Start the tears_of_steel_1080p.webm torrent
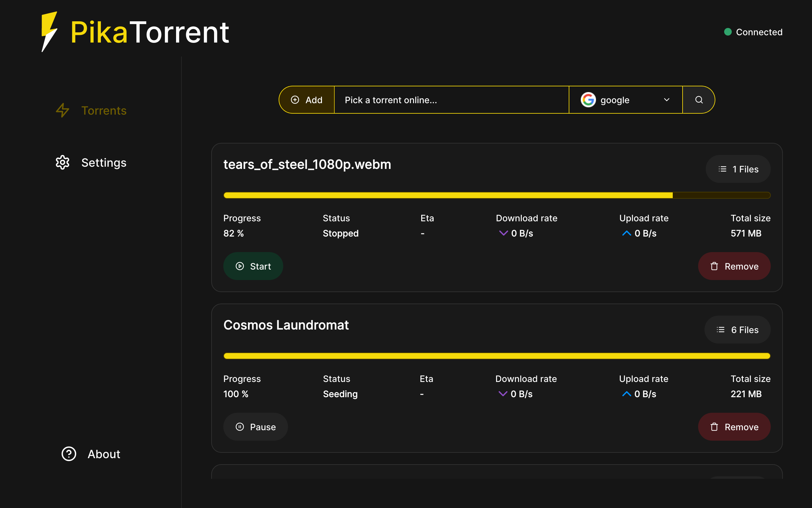Viewport: 812px width, 508px height. click(x=253, y=266)
